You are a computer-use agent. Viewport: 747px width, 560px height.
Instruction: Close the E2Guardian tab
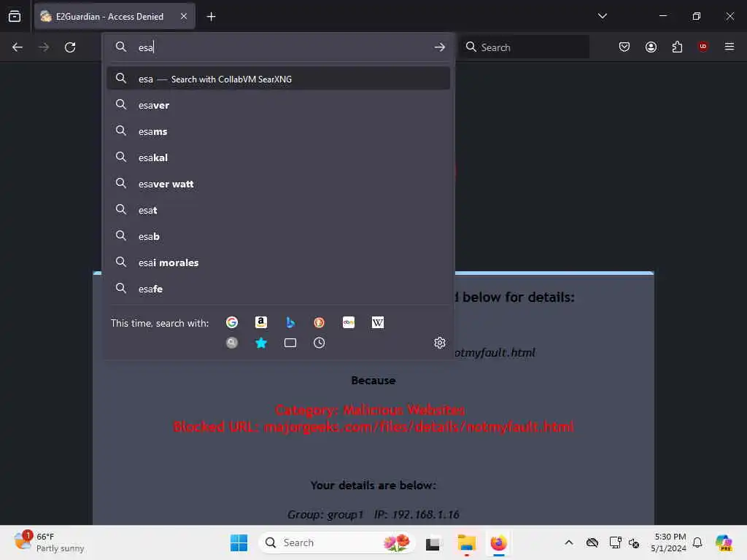pyautogui.click(x=184, y=16)
